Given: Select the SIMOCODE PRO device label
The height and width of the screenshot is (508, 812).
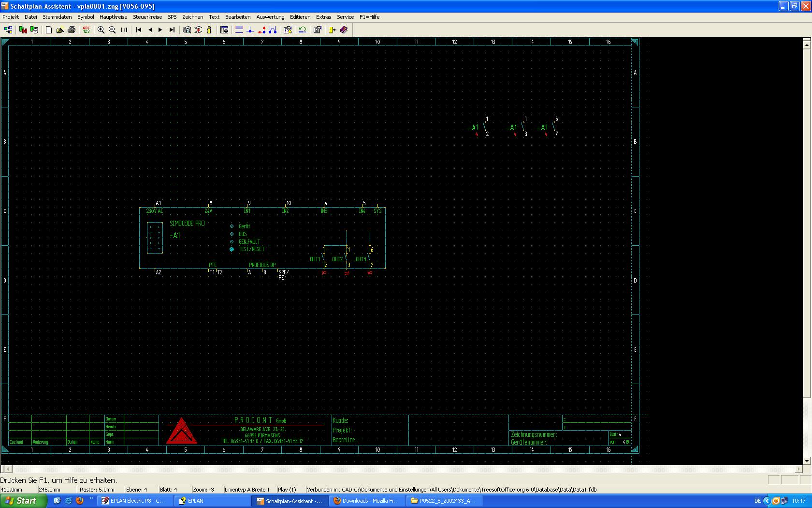Looking at the screenshot, I should (187, 224).
